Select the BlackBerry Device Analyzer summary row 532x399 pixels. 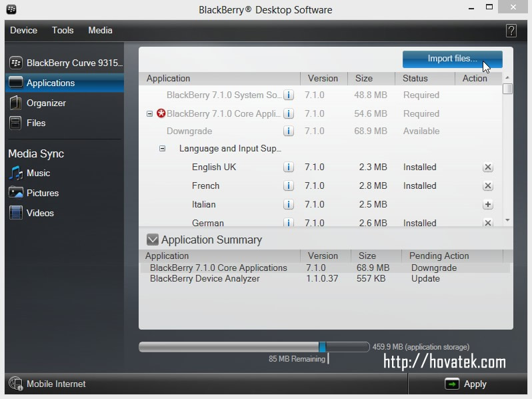pos(325,278)
